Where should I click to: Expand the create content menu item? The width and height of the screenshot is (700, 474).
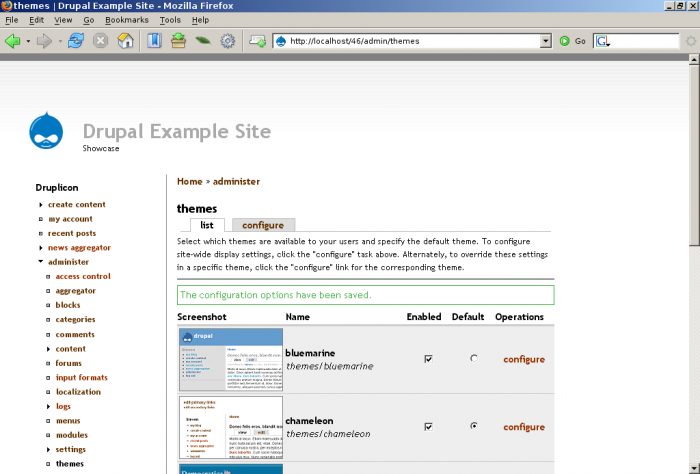pos(41,204)
